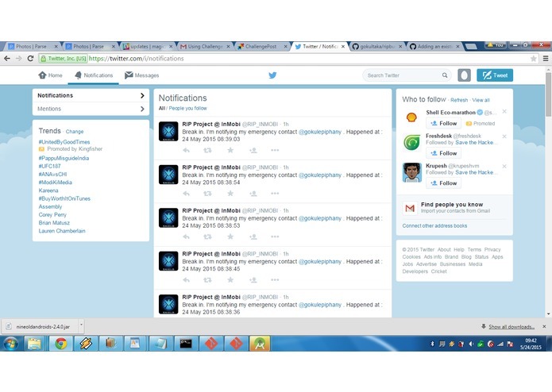Expand the Mentions sidebar row chevron

pos(142,109)
